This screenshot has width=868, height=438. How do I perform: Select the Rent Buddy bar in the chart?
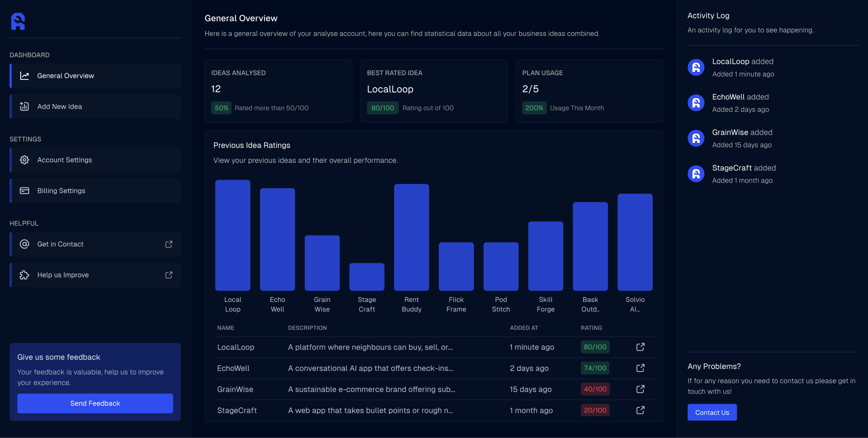[411, 236]
